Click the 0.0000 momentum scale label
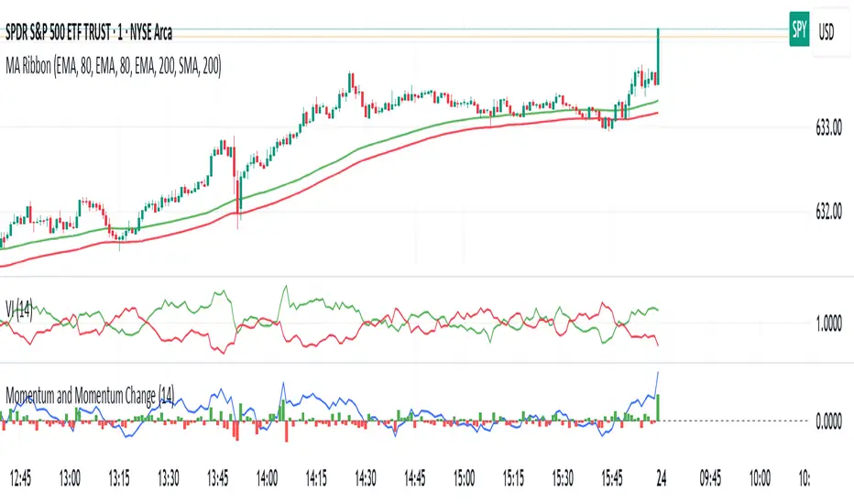The height and width of the screenshot is (504, 854). [x=828, y=421]
